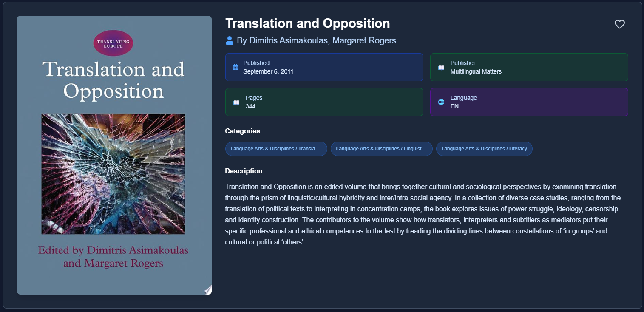The height and width of the screenshot is (312, 644).
Task: Click the page curl on cover corner
Action: 207,289
